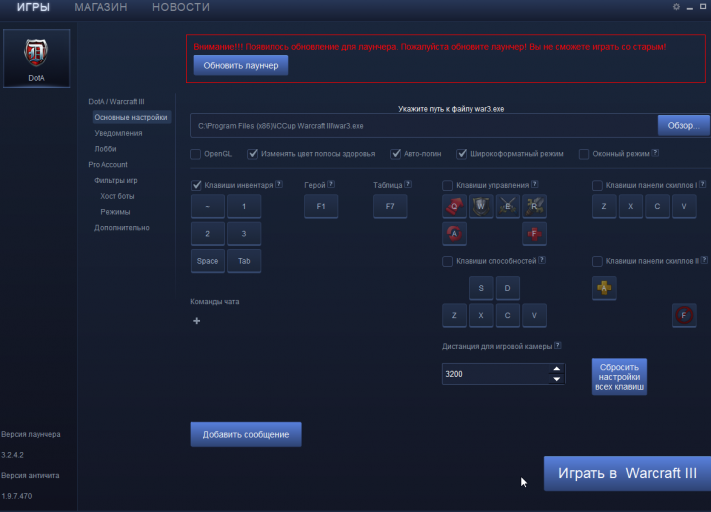Increase camera distance with up arrow
The image size is (711, 512).
(x=557, y=369)
